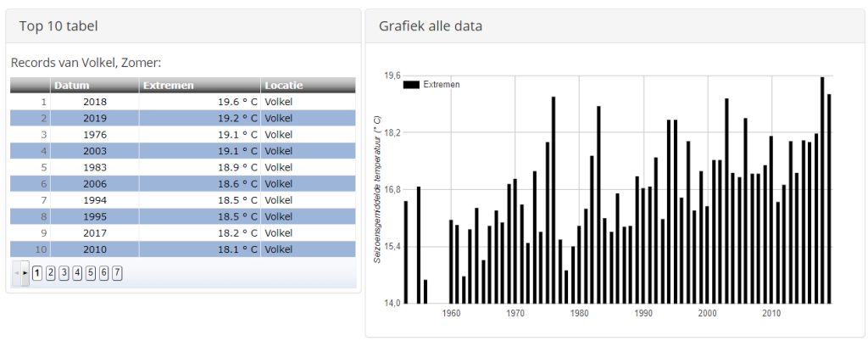868x341 pixels.
Task: Toggle the Extremen legend swatch in chart
Action: [411, 85]
